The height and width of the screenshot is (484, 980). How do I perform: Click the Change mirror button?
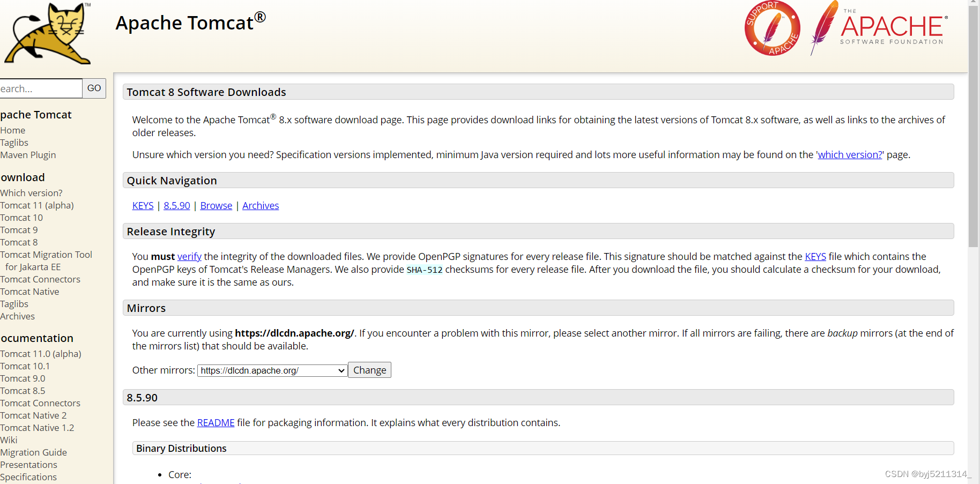coord(369,370)
